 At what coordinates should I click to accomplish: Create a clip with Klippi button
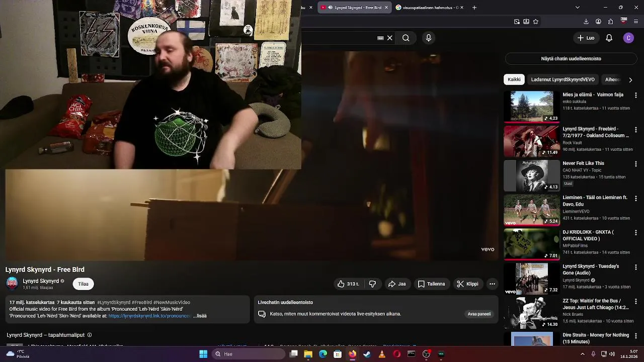pyautogui.click(x=467, y=284)
